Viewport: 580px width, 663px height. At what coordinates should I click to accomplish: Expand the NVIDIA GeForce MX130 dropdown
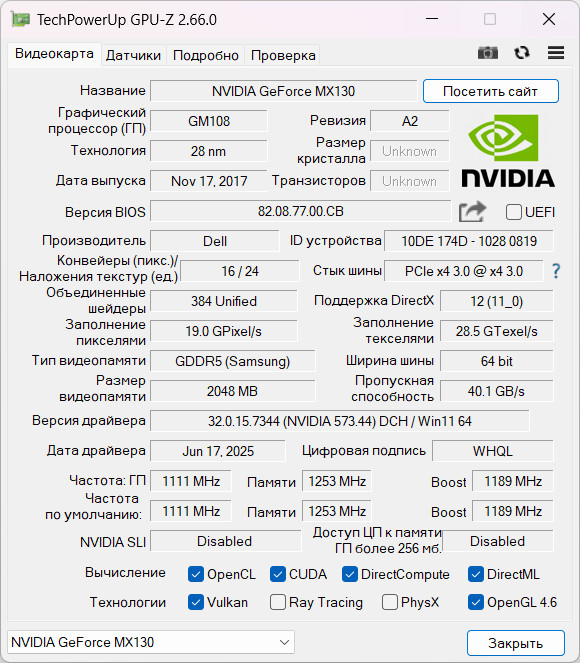[150, 642]
